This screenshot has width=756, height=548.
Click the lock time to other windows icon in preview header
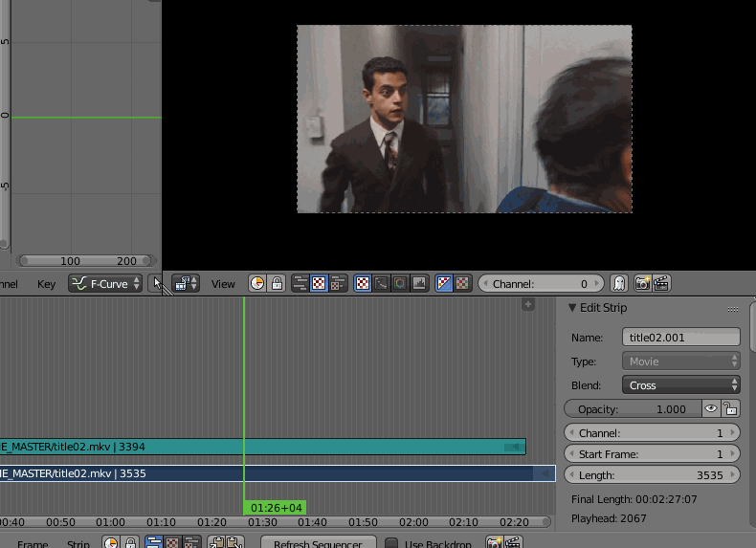[277, 283]
